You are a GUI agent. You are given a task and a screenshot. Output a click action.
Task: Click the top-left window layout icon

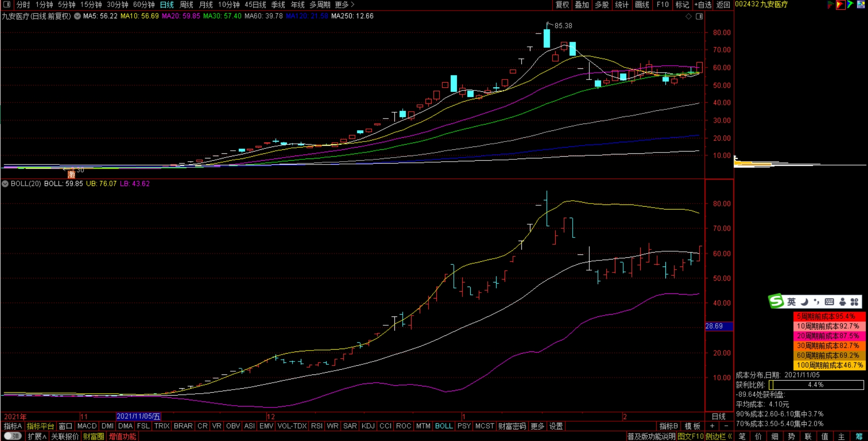click(6, 5)
